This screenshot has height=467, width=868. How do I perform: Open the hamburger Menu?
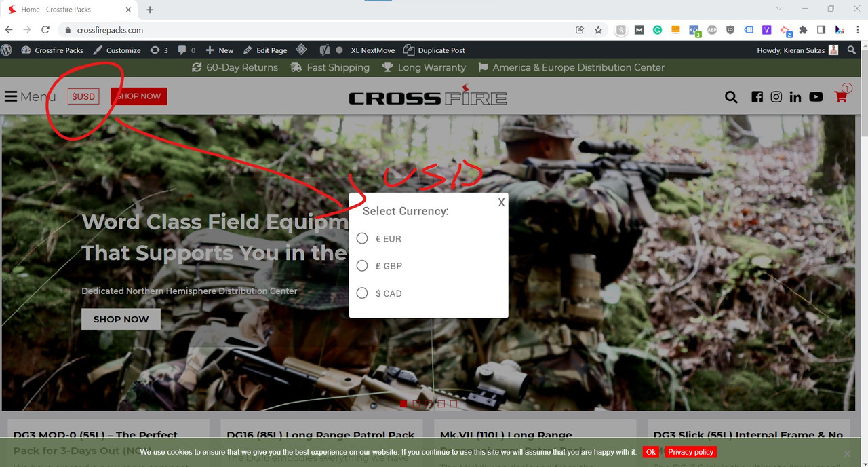point(30,96)
